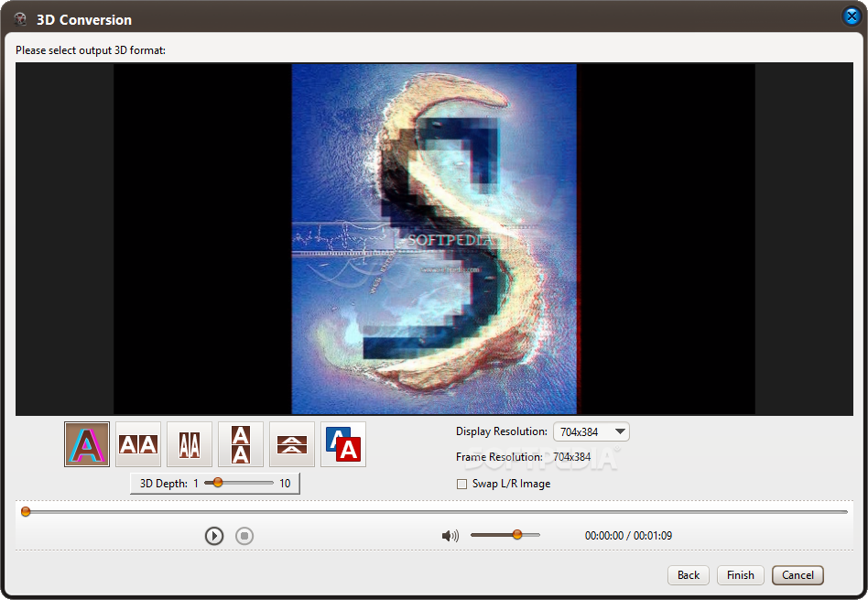Screen dimensions: 868x600
Task: Select the Top and Bottom full height format icon
Action: 241,444
